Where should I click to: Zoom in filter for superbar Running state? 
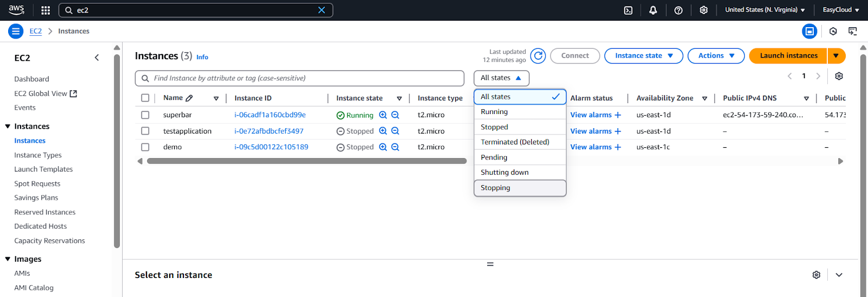point(383,115)
